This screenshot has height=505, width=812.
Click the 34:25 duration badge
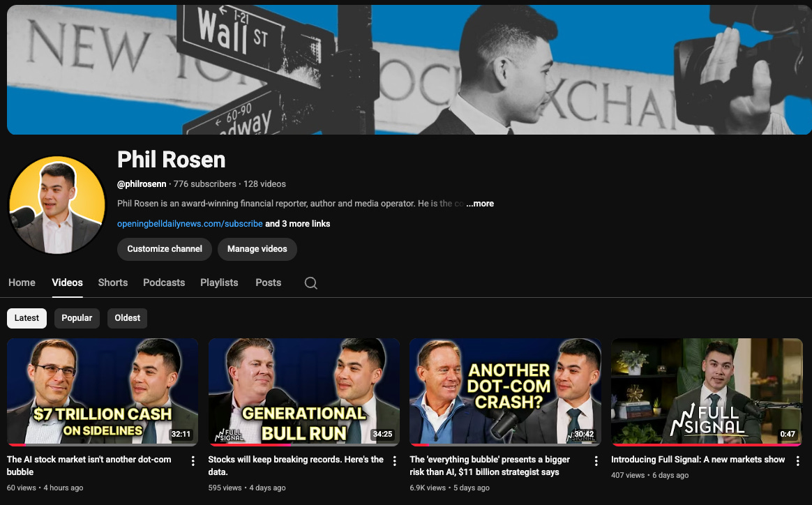(383, 434)
